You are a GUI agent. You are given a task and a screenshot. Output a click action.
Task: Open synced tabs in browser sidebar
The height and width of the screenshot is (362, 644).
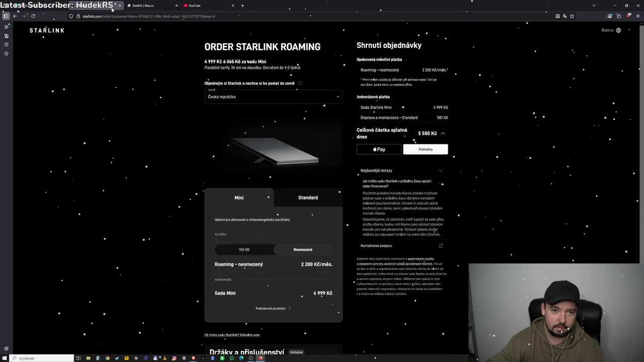(x=6, y=36)
